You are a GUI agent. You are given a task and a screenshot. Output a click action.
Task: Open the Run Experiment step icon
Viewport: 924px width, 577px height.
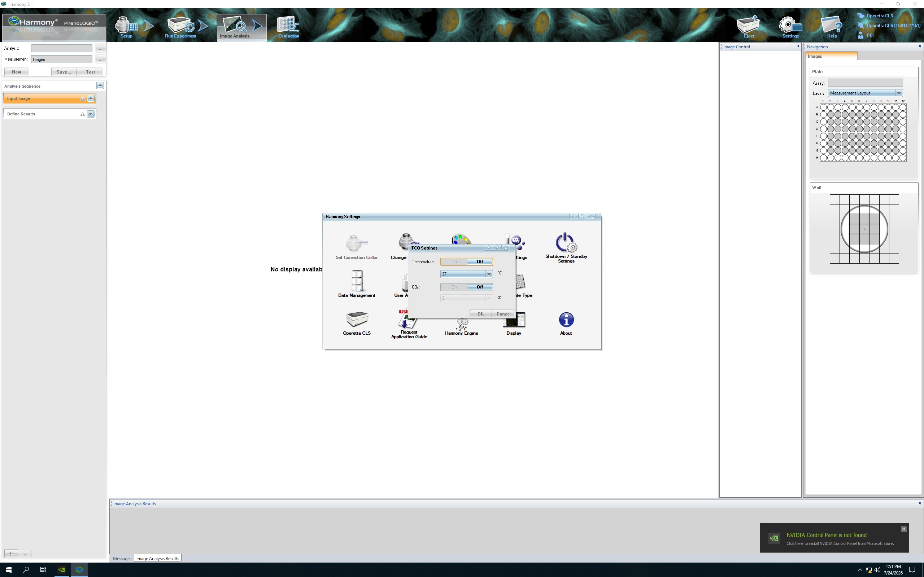[180, 27]
